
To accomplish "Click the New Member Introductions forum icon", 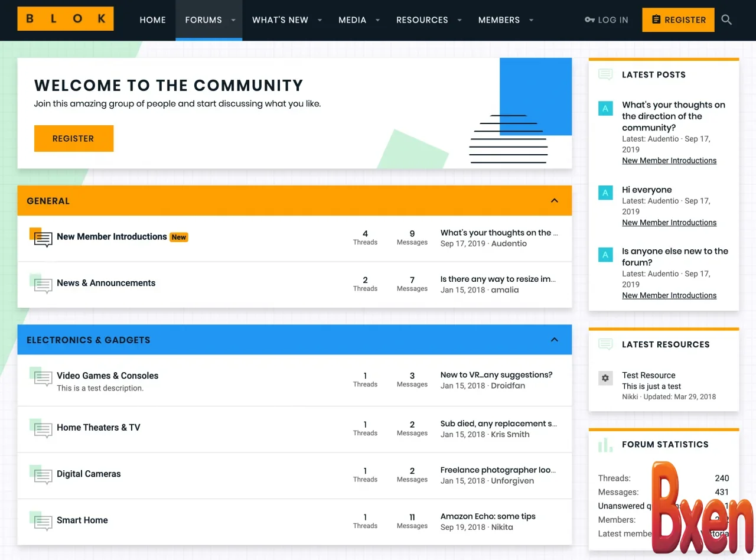I will click(41, 237).
